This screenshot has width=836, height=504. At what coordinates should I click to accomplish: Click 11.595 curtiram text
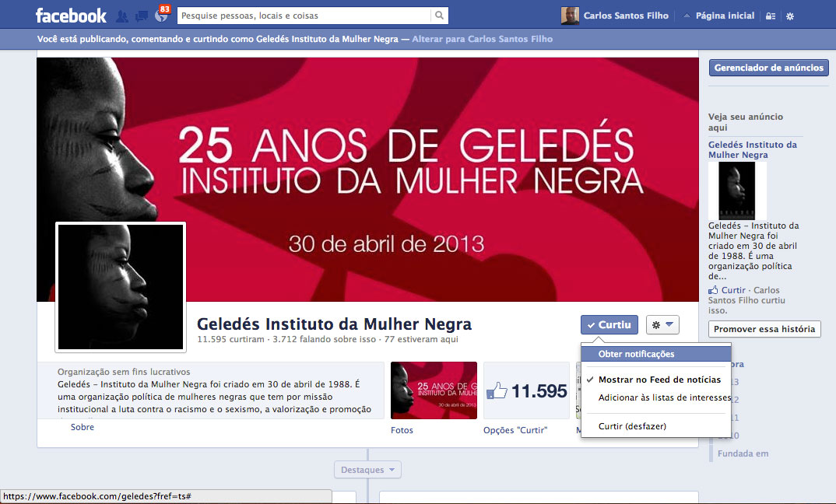click(x=231, y=339)
